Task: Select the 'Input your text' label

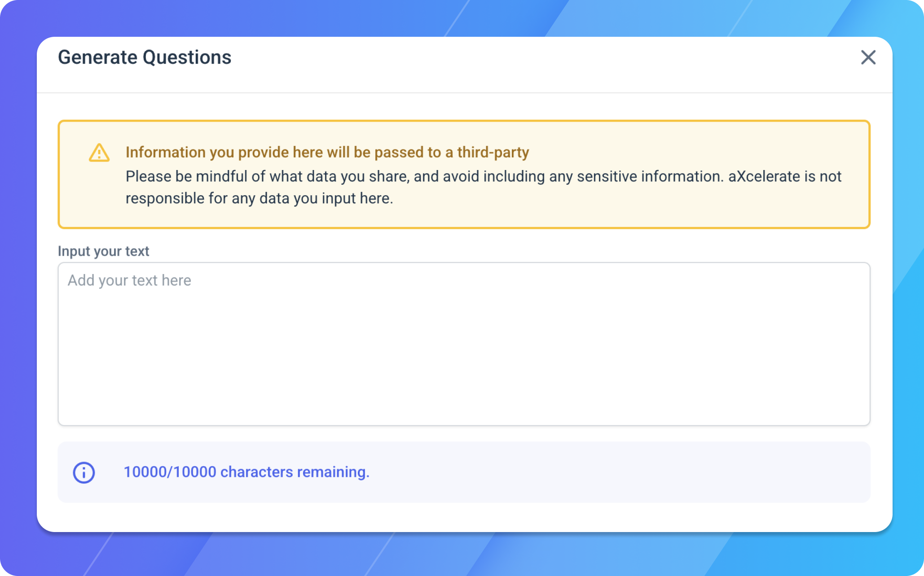Action: pyautogui.click(x=103, y=251)
